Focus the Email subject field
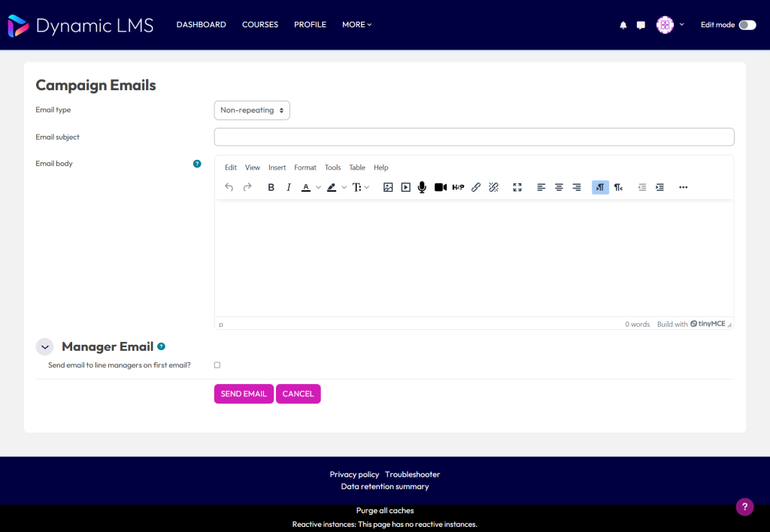 474,137
